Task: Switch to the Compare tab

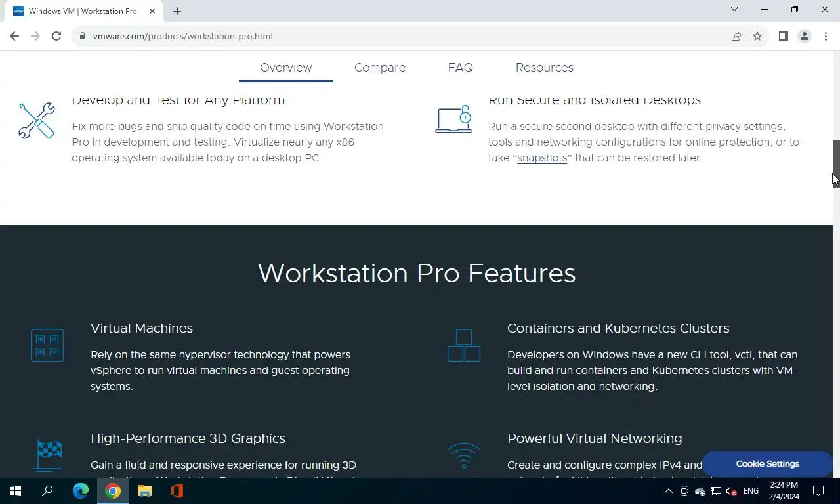Action: tap(380, 68)
